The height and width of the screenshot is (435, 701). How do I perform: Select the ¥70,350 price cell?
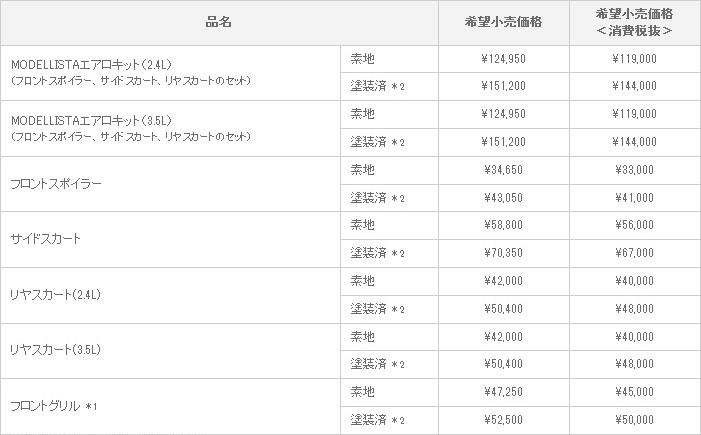[503, 253]
